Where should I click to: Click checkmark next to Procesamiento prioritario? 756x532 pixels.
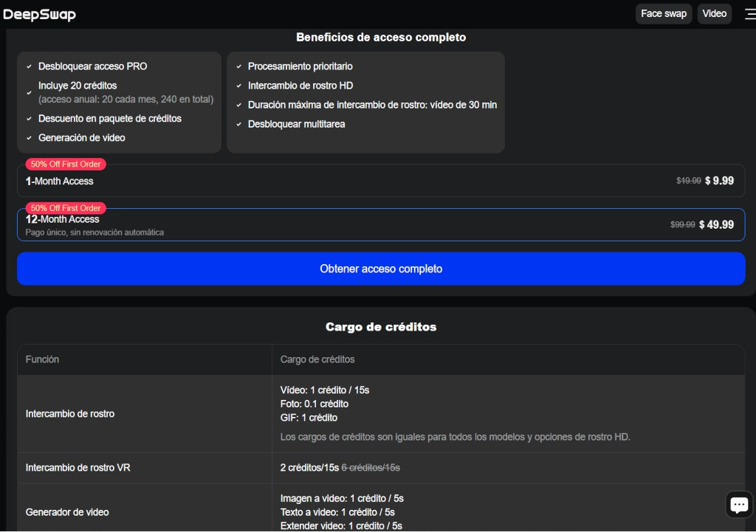[x=238, y=66]
